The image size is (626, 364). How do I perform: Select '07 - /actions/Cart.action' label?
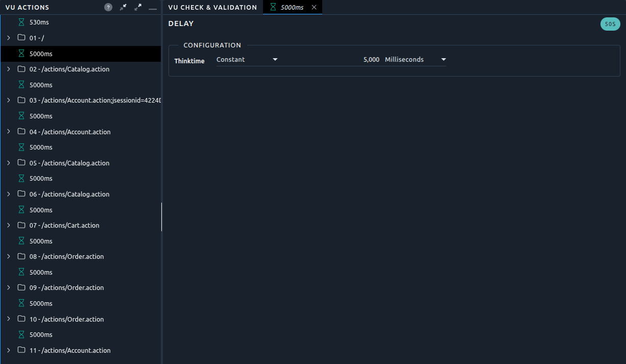click(64, 225)
